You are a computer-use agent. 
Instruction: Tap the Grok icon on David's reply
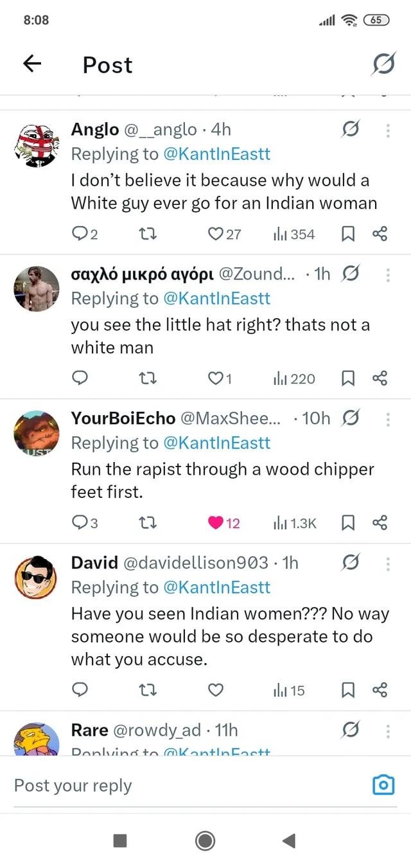click(x=351, y=563)
